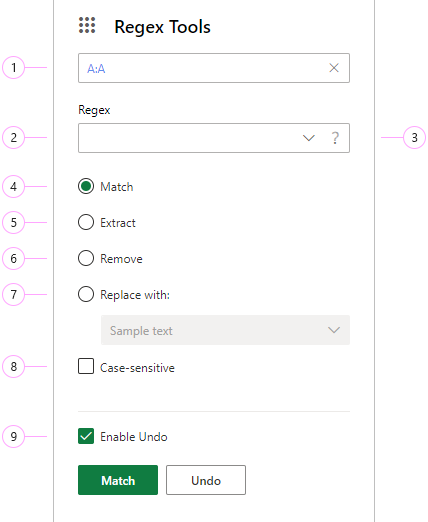Click the numbered callout 1 marker
The height and width of the screenshot is (522, 428).
(14, 68)
